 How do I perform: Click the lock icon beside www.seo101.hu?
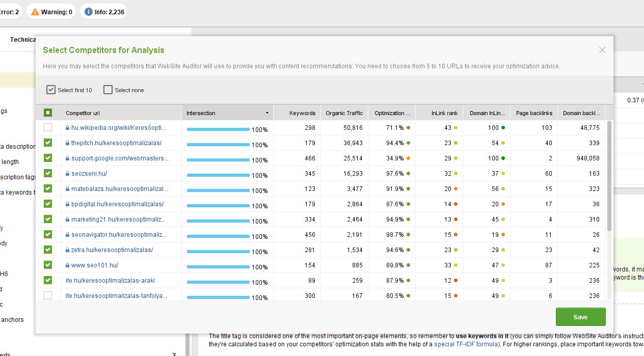click(67, 265)
